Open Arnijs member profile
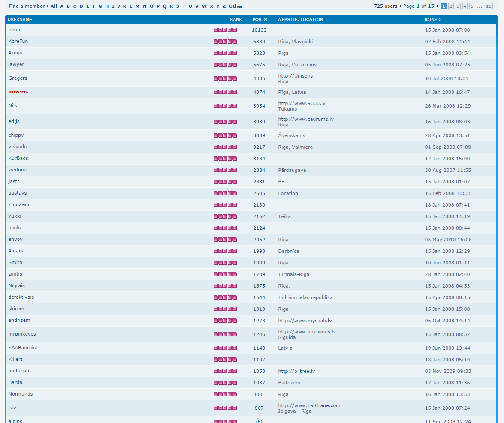 click(x=15, y=53)
